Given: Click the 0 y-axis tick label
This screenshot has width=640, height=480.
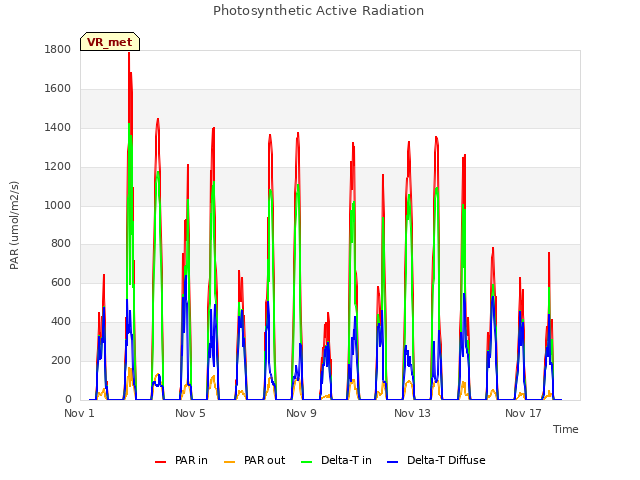Looking at the screenshot, I should (68, 400).
